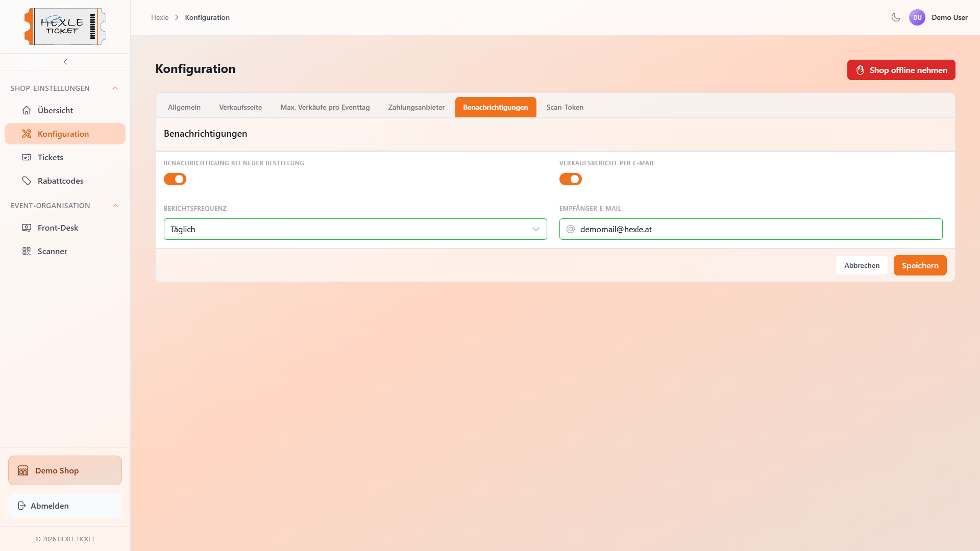Click the Demo Shop store icon
This screenshot has height=551, width=980.
pos(23,470)
